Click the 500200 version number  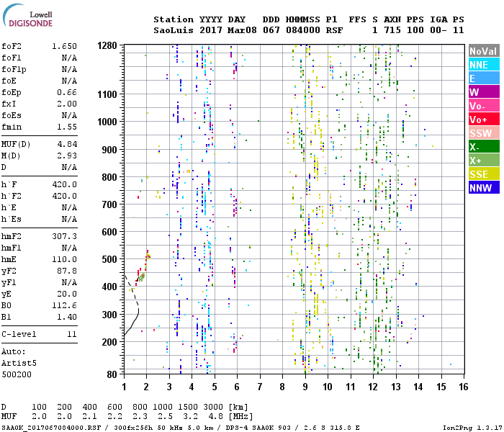(x=17, y=374)
